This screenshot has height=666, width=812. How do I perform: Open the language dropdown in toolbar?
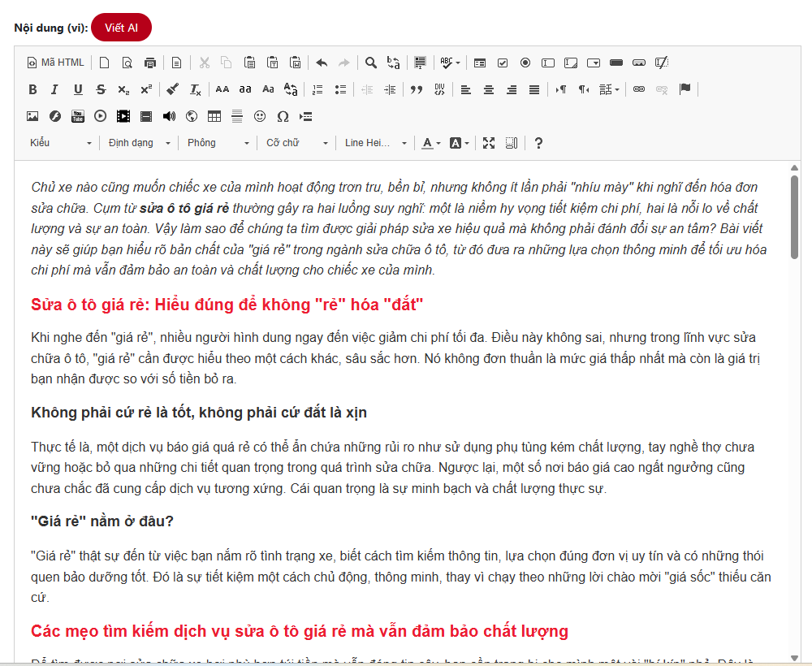tap(609, 89)
